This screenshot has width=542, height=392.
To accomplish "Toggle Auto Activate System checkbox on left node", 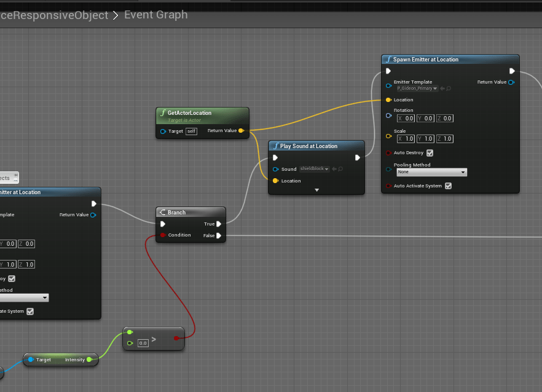I will click(30, 312).
